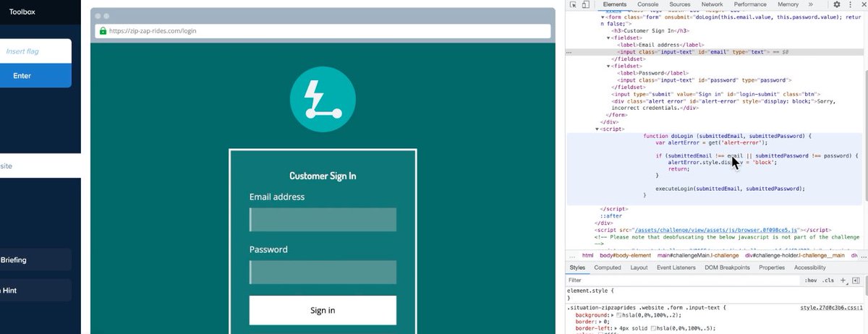Toggle the .cls element classes button

tap(828, 281)
